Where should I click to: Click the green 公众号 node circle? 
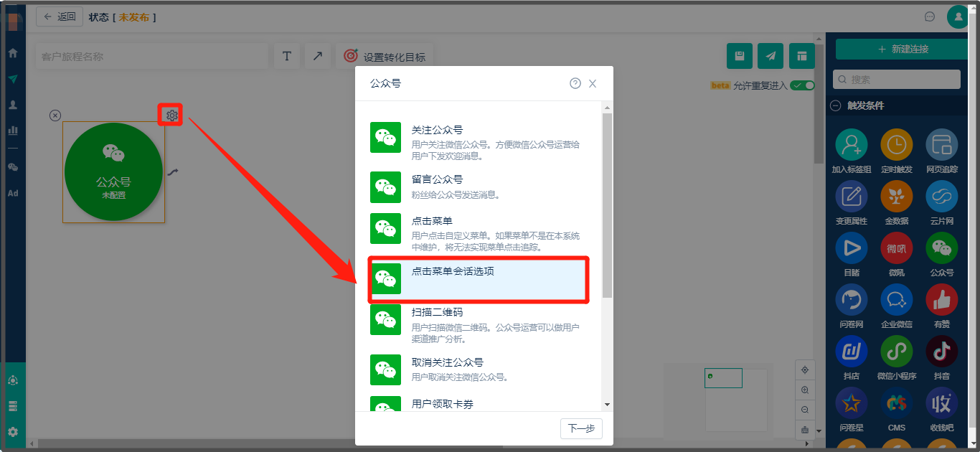pos(113,172)
